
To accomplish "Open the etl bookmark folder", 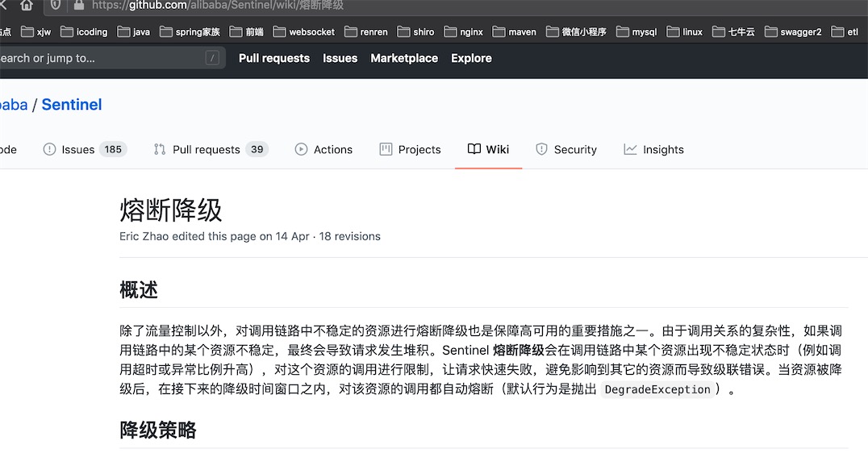I will [845, 31].
